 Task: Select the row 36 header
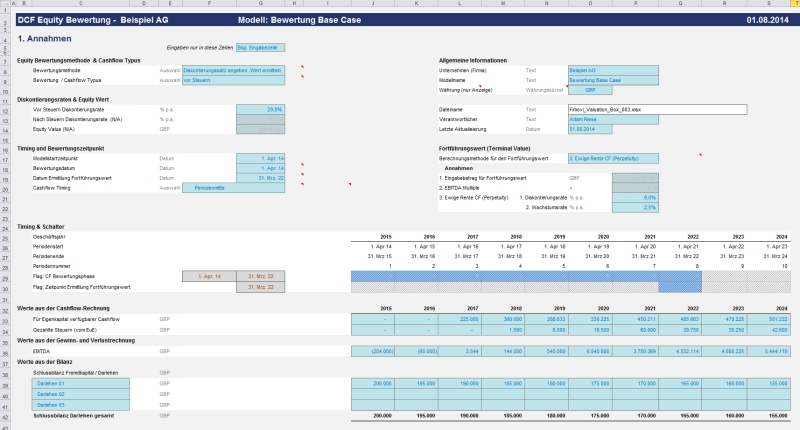[x=5, y=352]
